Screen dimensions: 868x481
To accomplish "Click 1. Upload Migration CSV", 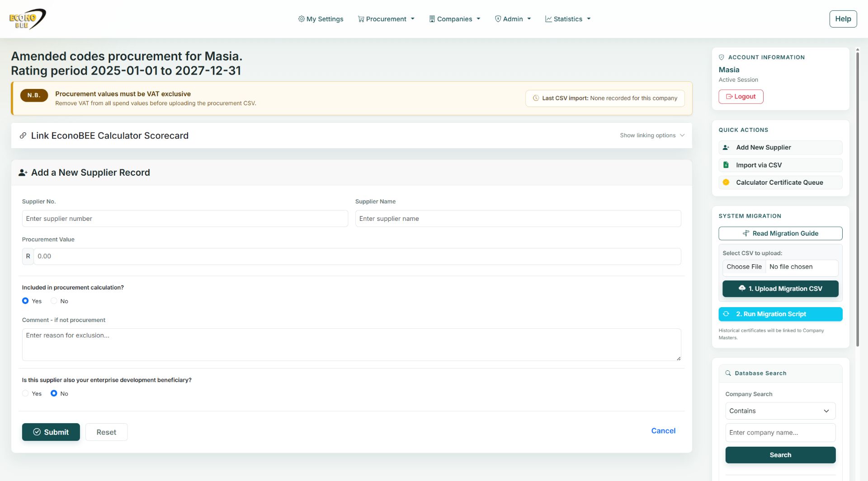I will click(x=780, y=289).
